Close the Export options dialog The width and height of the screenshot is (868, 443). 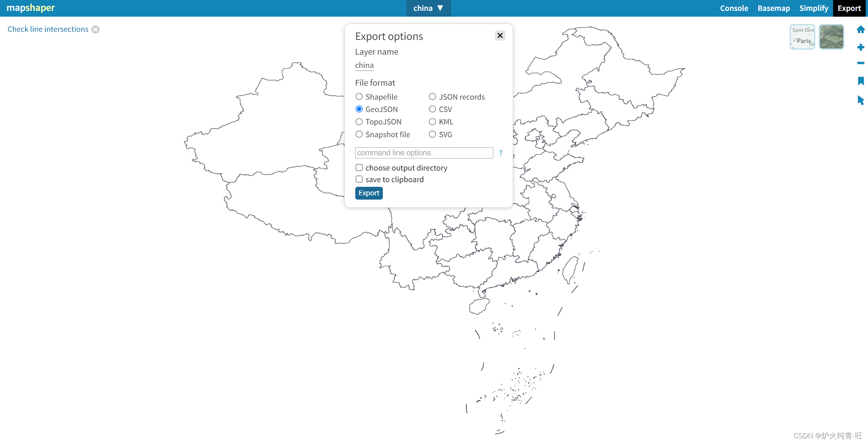pos(500,35)
